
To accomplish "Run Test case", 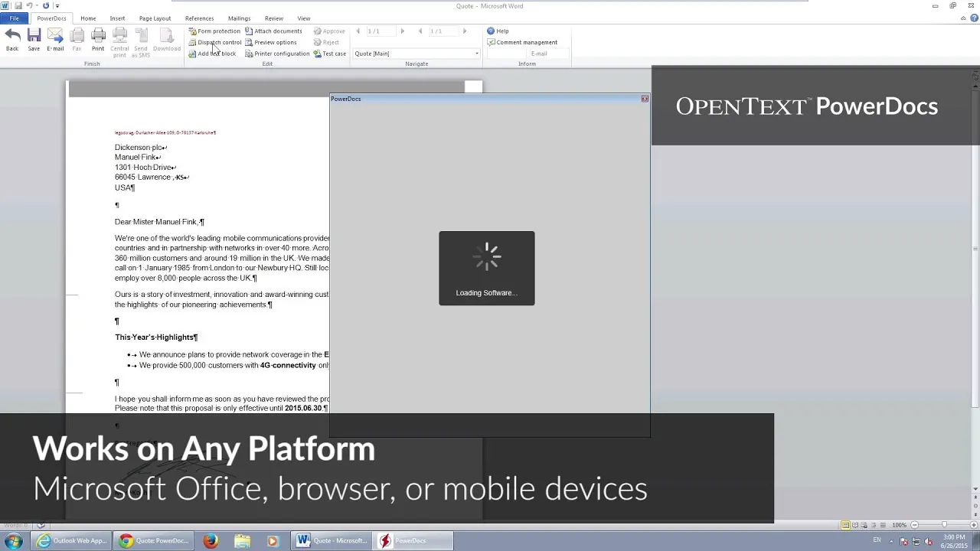I will (330, 54).
